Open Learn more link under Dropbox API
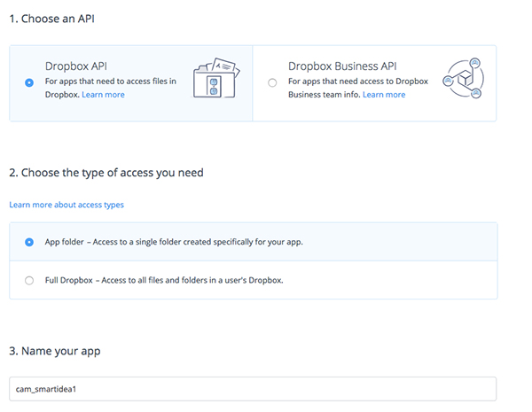This screenshot has width=532, height=412. pyautogui.click(x=103, y=95)
